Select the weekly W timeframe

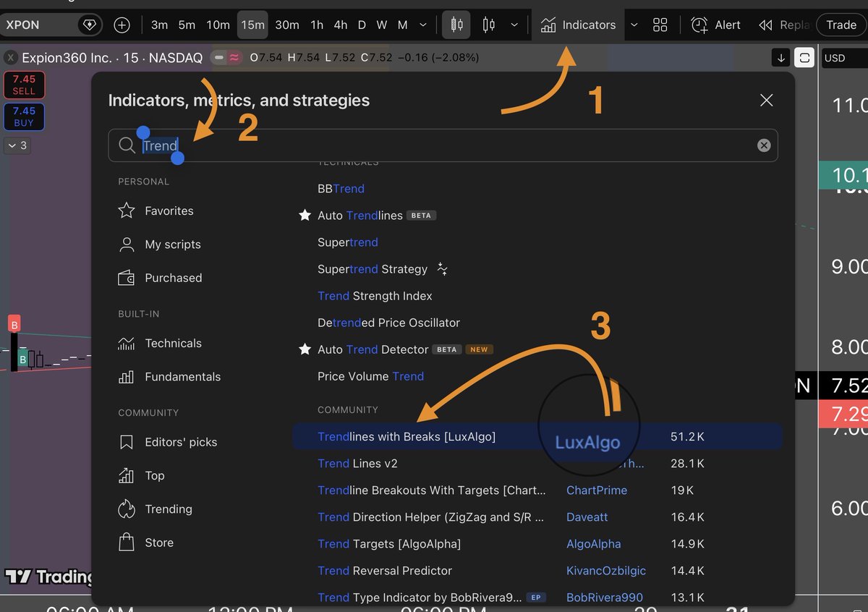coord(381,25)
